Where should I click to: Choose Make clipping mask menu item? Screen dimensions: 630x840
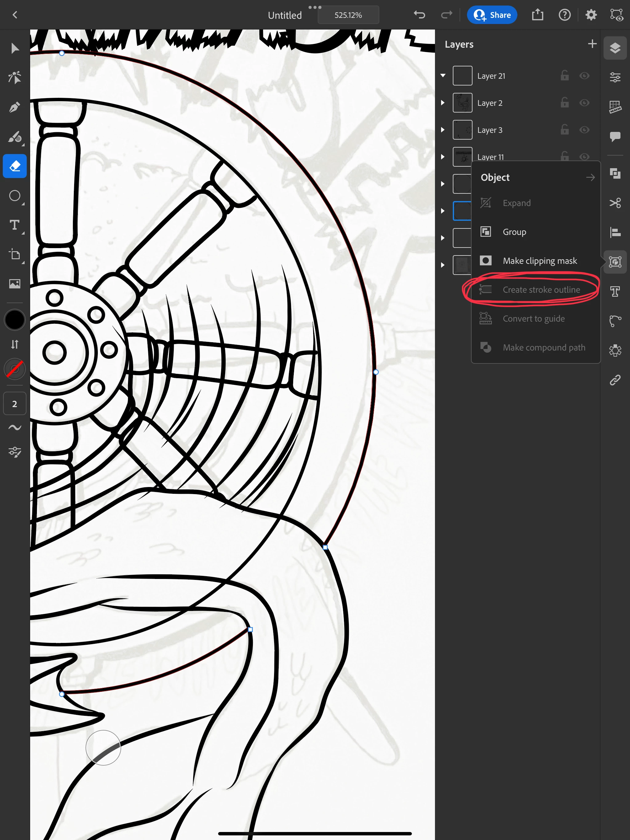539,260
